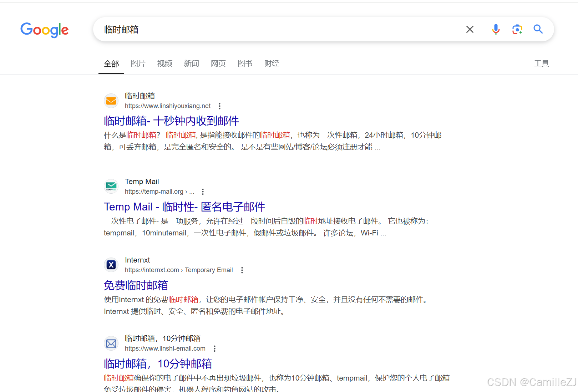Open three-dot menu beside temp-mail.org URL
This screenshot has height=392, width=578.
pyautogui.click(x=203, y=192)
